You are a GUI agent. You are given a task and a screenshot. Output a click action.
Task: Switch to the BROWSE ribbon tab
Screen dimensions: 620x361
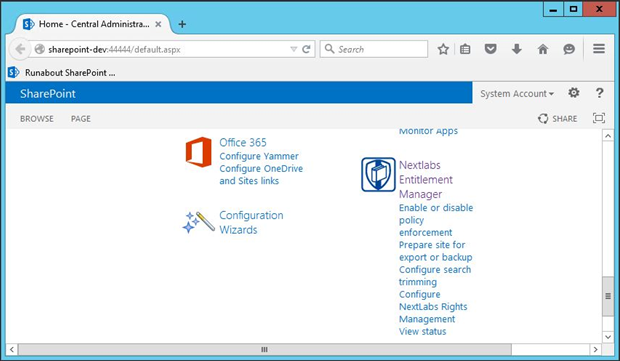tap(37, 119)
